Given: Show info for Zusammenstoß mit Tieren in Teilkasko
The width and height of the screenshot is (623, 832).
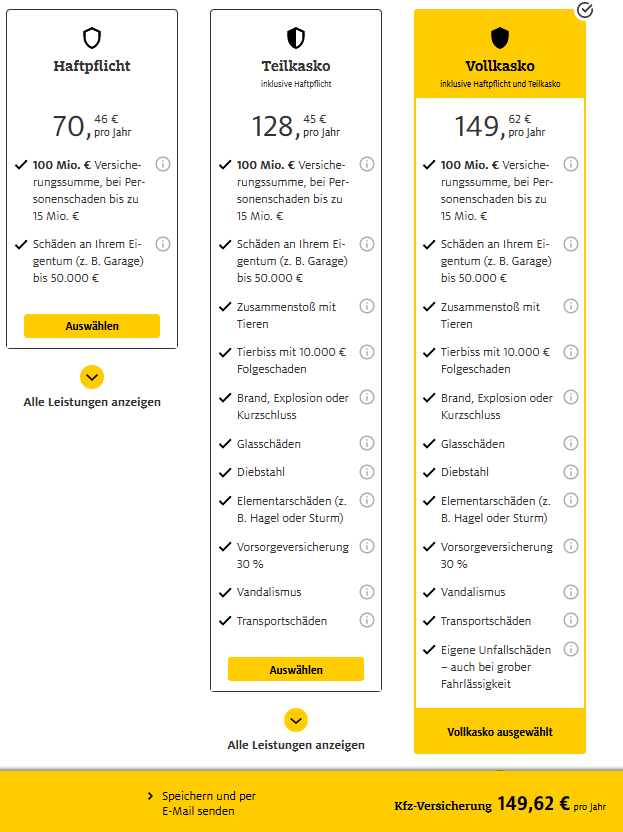Looking at the screenshot, I should (x=367, y=307).
